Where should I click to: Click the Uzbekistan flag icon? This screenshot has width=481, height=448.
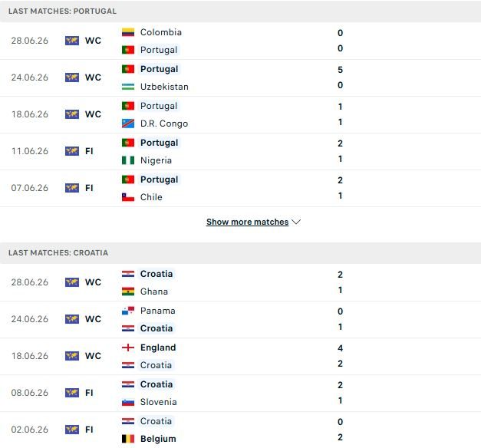point(128,87)
